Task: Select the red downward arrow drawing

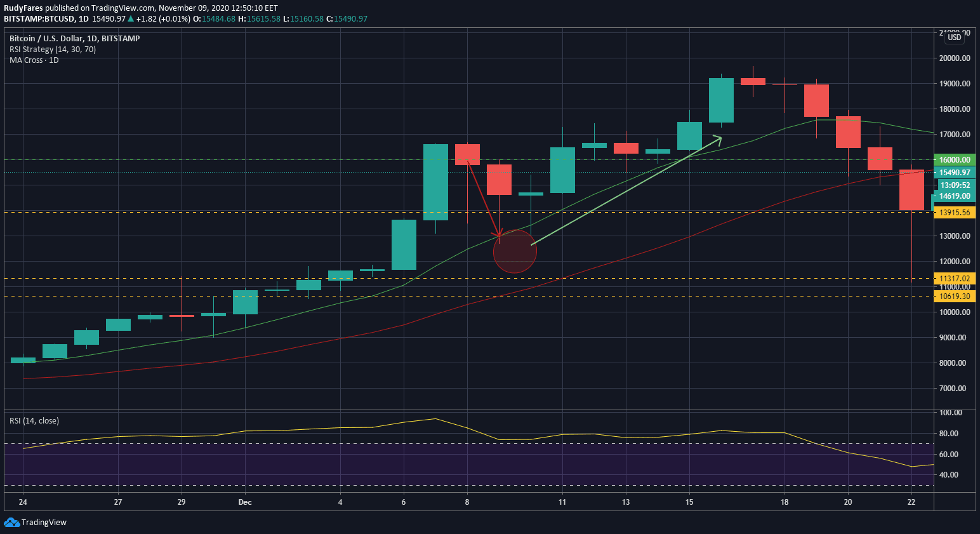Action: (484, 199)
